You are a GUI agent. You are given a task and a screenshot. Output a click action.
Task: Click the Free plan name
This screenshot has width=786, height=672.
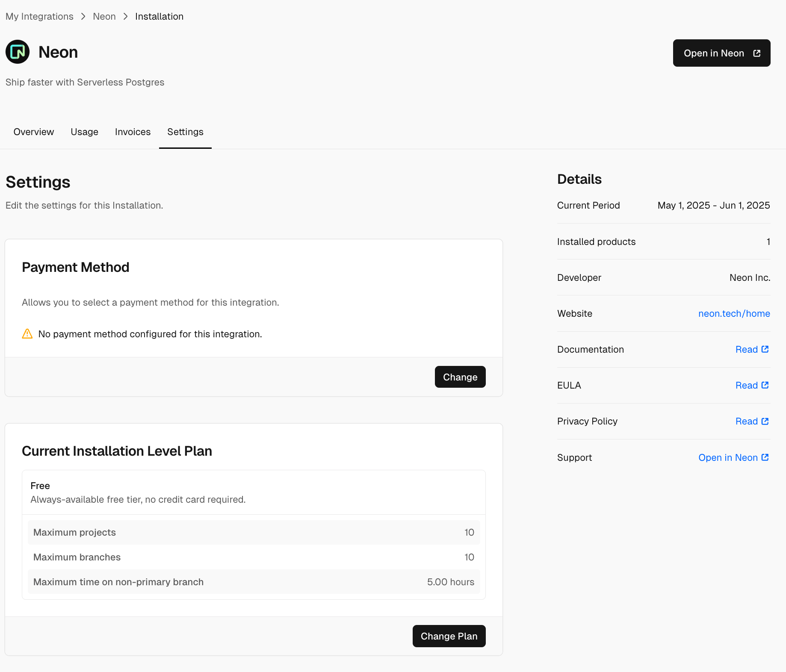click(x=40, y=486)
